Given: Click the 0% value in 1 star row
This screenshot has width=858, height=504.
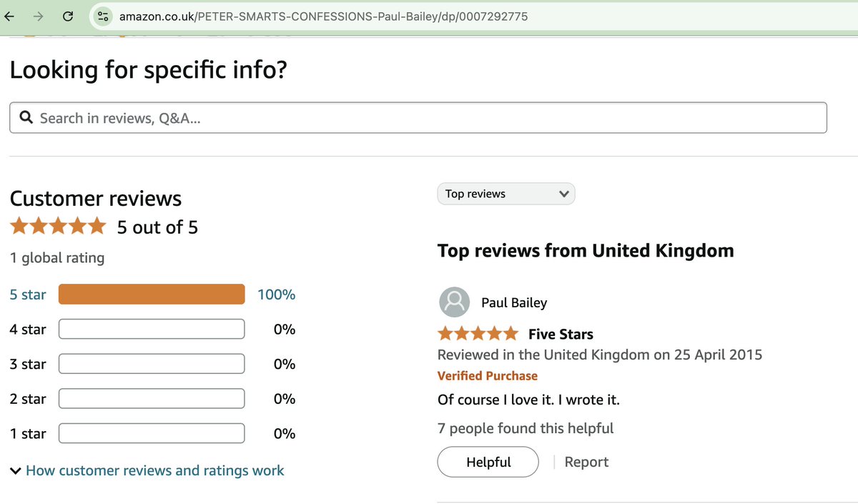Looking at the screenshot, I should coord(285,433).
